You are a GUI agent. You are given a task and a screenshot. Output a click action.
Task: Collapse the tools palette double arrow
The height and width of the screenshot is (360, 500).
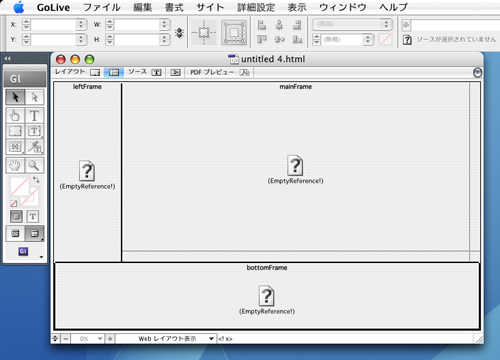pyautogui.click(x=7, y=59)
